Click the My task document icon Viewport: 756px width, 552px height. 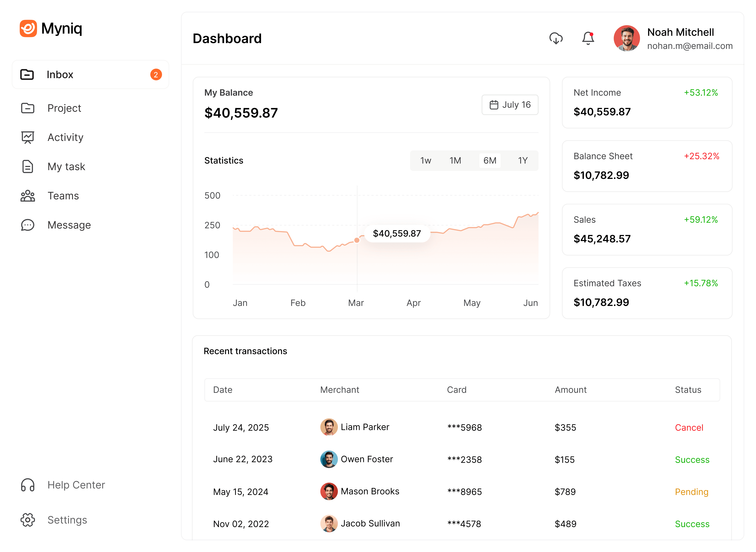[x=27, y=166]
